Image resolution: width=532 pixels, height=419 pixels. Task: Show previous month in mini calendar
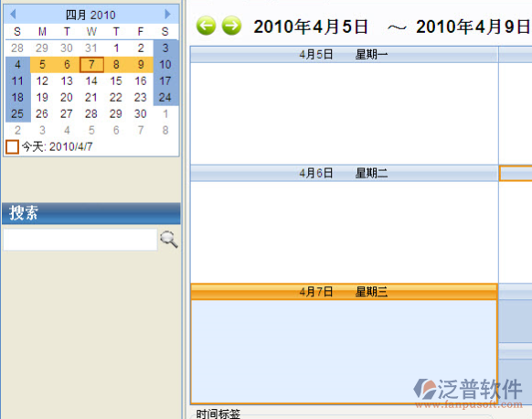[x=13, y=15]
